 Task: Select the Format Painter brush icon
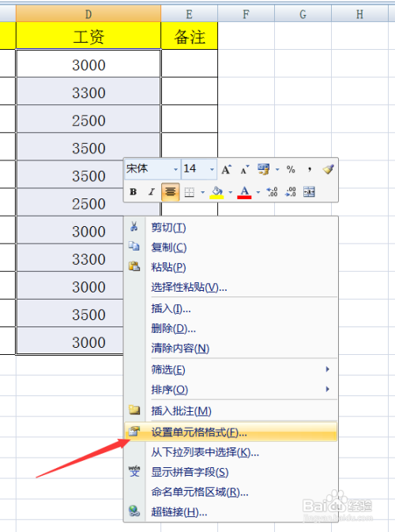pos(328,169)
